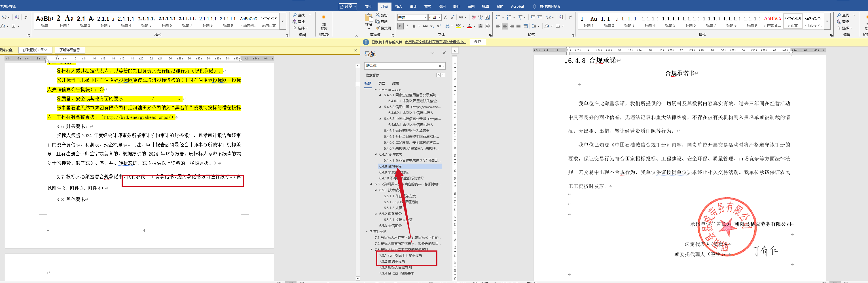
Task: Click Find (查找) in the left Word window
Action: click(x=299, y=15)
